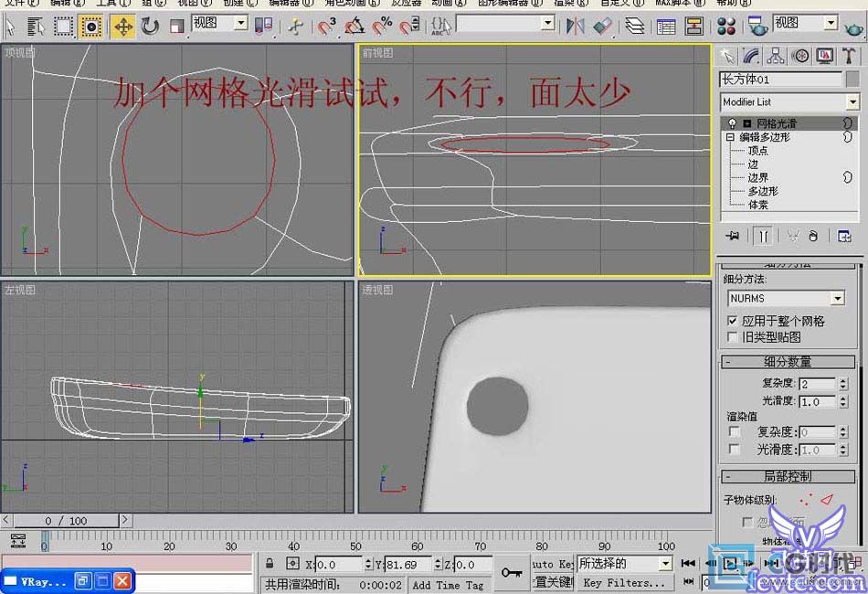Choose the rectangular selection region tool
This screenshot has height=594, width=868.
click(x=63, y=27)
